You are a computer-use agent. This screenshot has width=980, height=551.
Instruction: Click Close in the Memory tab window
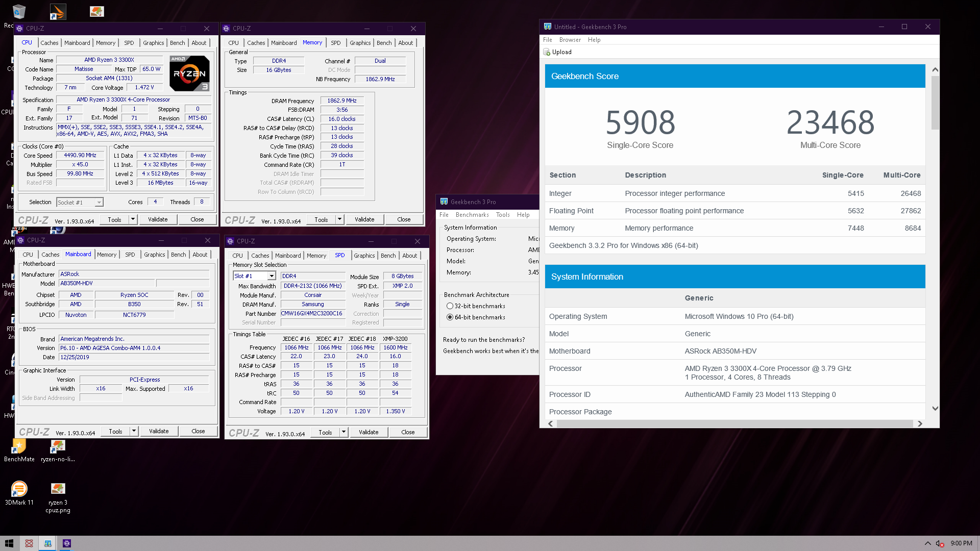point(404,219)
